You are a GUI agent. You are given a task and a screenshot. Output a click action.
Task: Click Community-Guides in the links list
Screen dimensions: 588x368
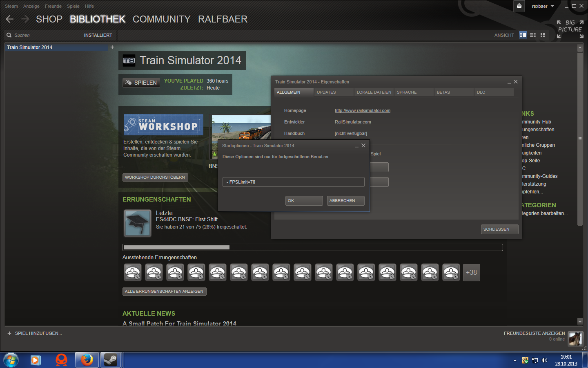point(540,176)
